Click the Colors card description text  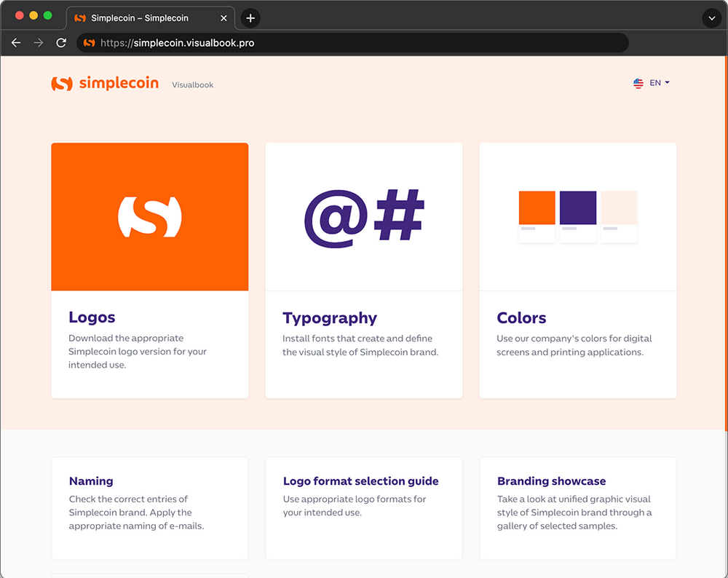coord(574,345)
